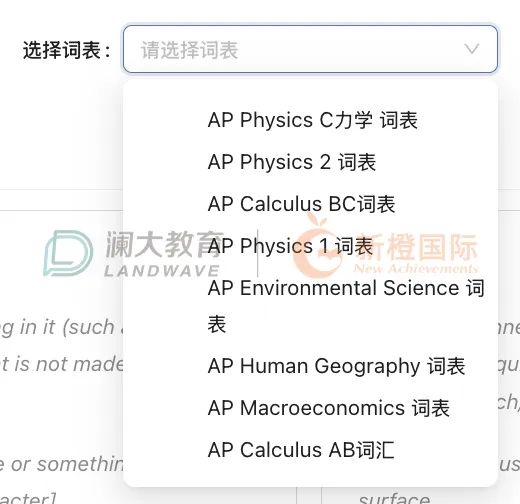Open the 请选择词表 select box
The height and width of the screenshot is (504, 520).
[x=310, y=49]
